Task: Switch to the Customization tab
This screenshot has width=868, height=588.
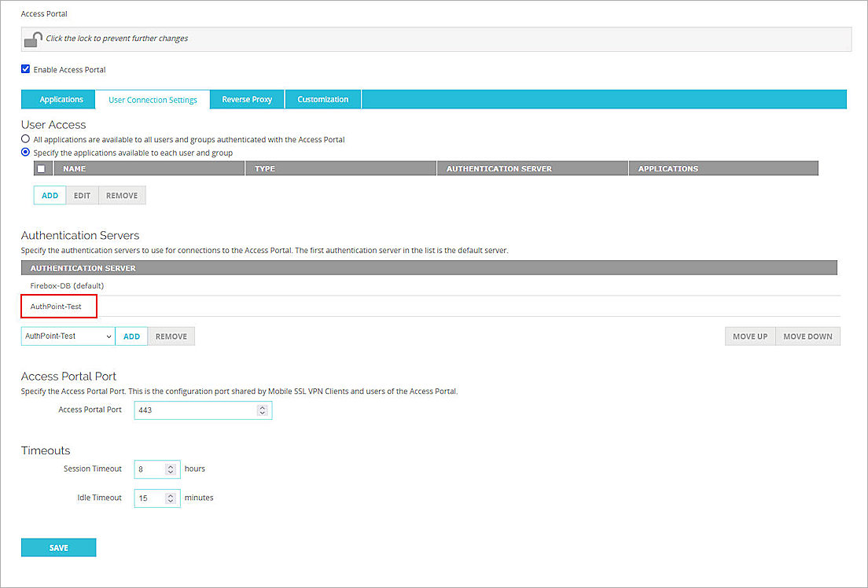Action: coord(322,99)
